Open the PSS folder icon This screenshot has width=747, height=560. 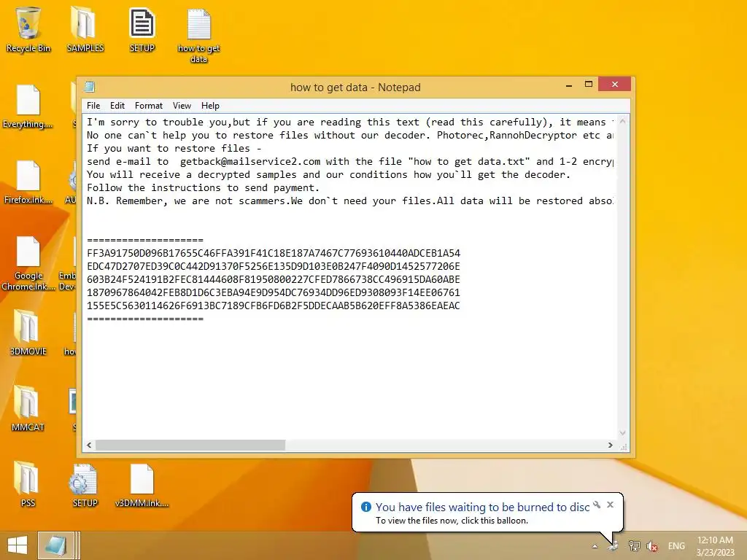click(28, 484)
